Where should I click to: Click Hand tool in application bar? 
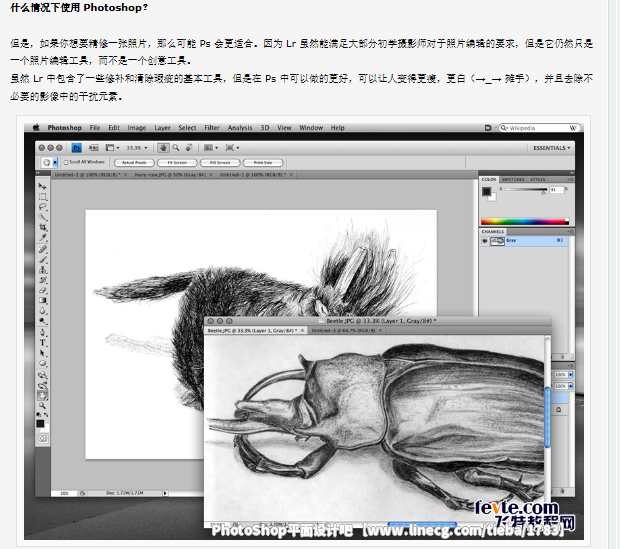tap(163, 148)
